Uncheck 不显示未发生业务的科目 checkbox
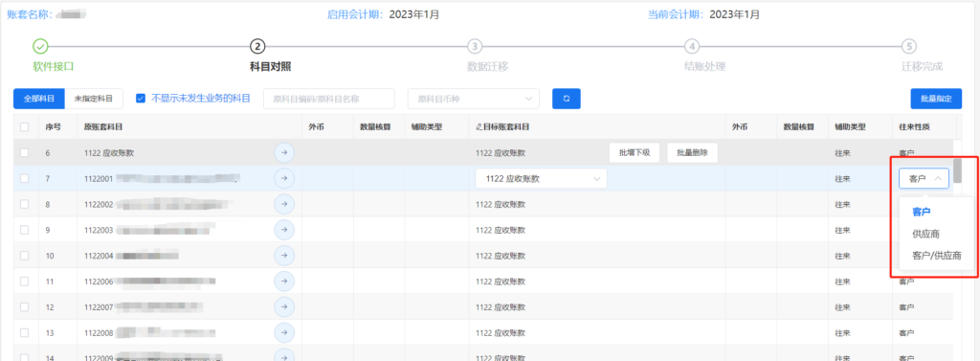Screen dimensions: 980x361 (141, 99)
